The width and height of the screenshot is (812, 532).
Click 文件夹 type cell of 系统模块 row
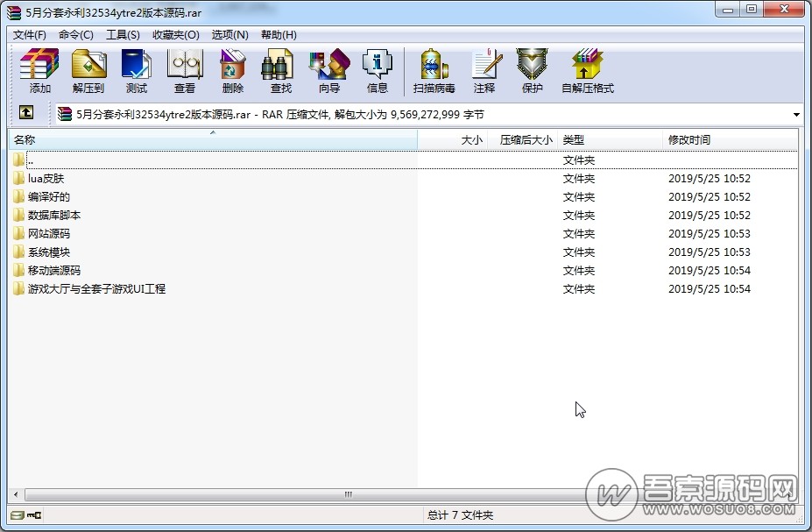(x=579, y=252)
